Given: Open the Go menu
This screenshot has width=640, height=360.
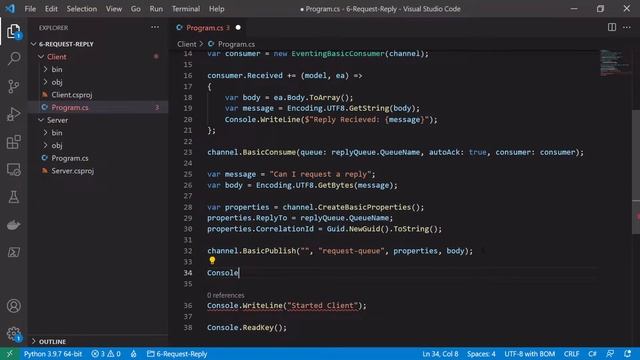Looking at the screenshot, I should [136, 9].
